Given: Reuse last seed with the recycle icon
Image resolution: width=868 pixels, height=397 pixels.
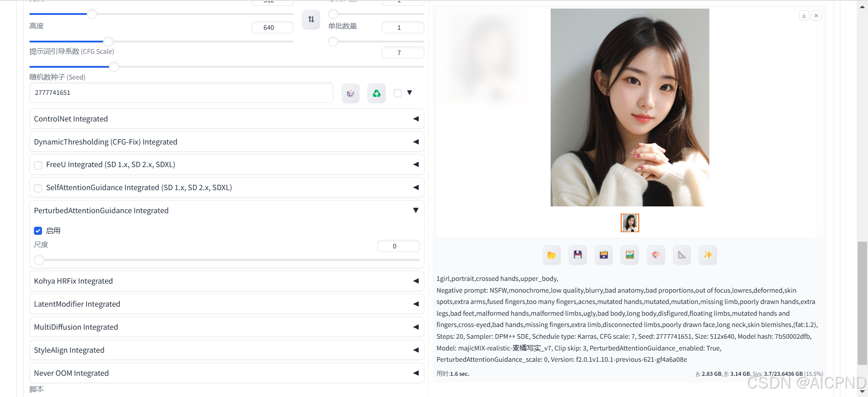Looking at the screenshot, I should click(377, 93).
